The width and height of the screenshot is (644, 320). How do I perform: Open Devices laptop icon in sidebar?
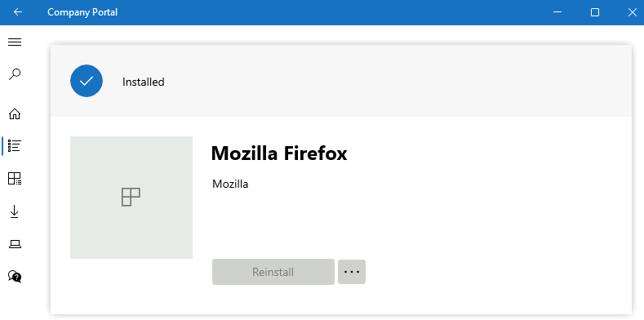pyautogui.click(x=15, y=244)
